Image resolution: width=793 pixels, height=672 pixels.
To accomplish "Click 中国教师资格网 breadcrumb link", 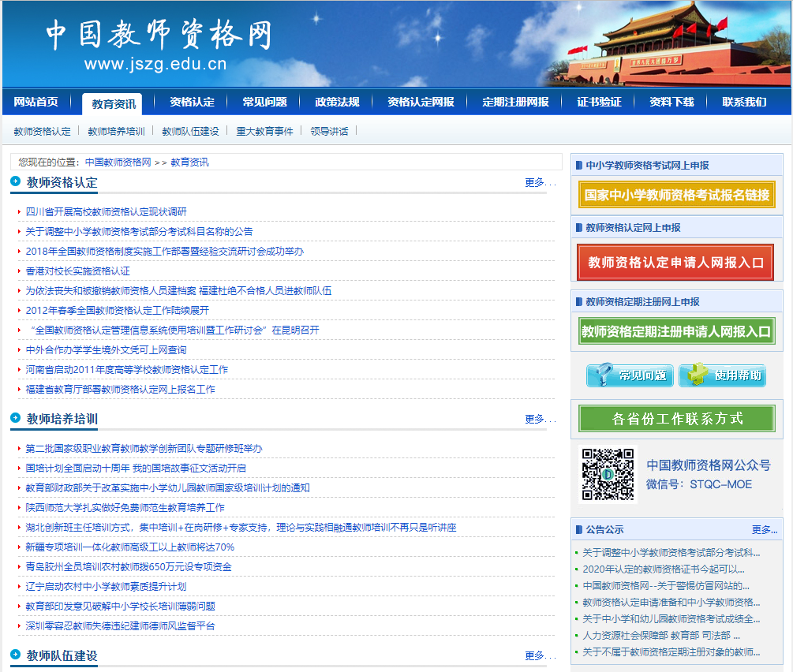I will coord(118,162).
